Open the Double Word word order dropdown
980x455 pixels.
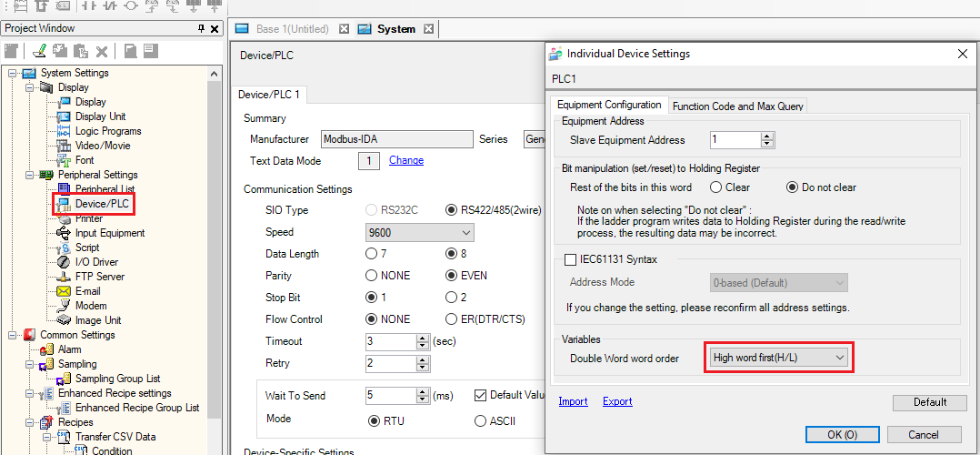779,358
